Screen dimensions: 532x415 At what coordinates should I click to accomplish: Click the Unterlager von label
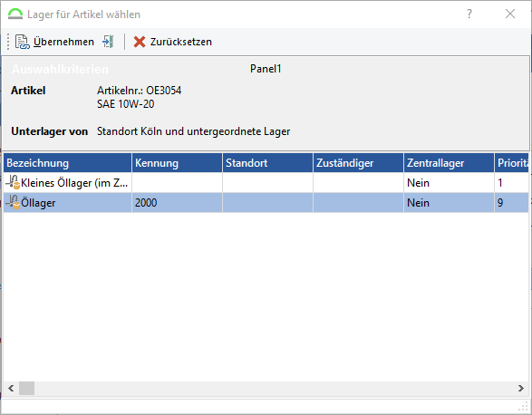50,131
